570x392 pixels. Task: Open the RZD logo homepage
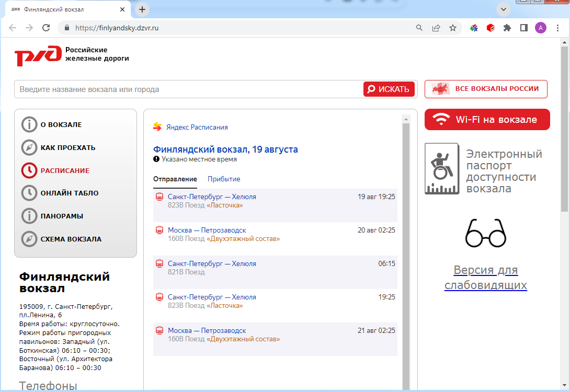(x=38, y=55)
